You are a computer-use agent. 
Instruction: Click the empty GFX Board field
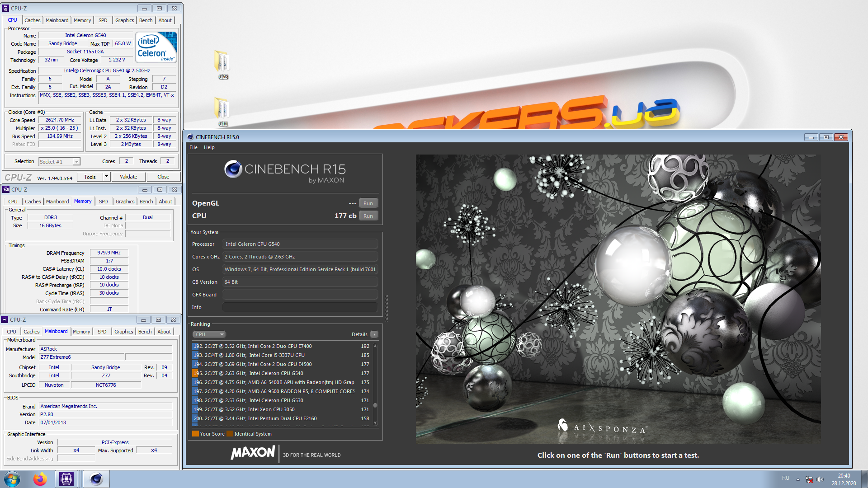[x=300, y=295]
